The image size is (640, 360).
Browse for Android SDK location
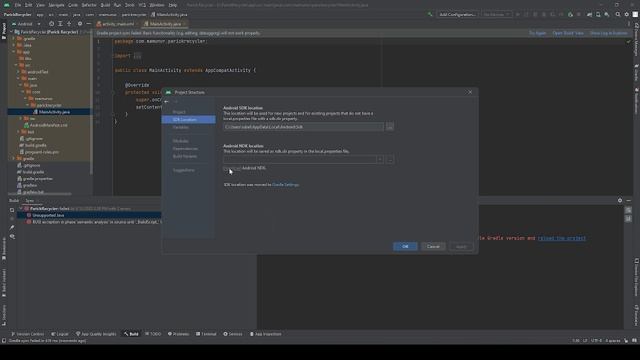390,127
